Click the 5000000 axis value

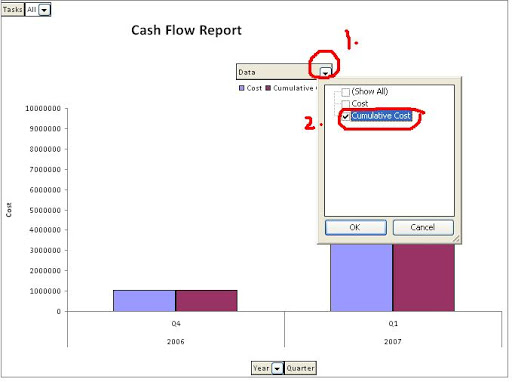click(45, 211)
